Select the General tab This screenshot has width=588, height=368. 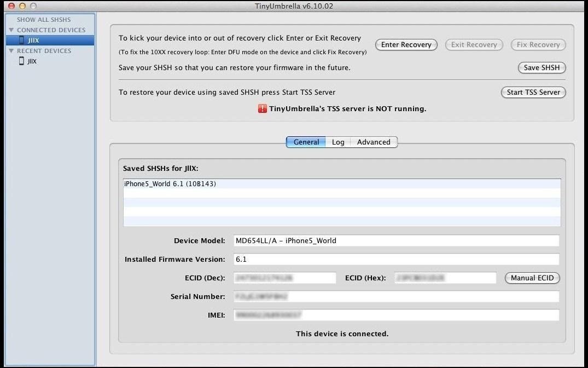[305, 142]
